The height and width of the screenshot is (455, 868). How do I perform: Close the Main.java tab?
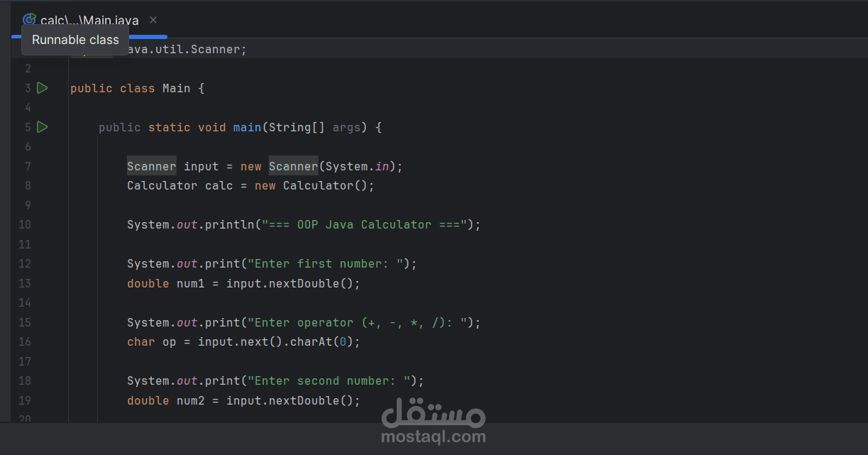[x=152, y=20]
